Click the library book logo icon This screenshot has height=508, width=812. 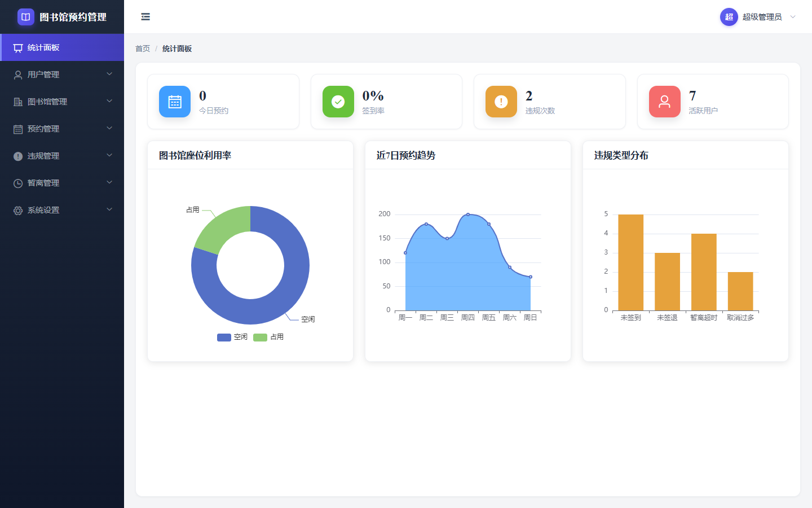click(25, 17)
